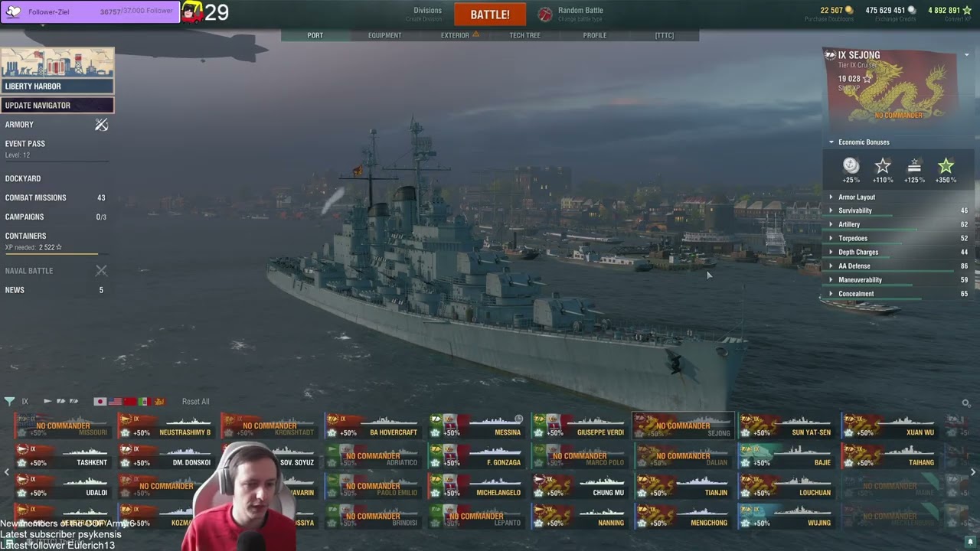Click Reset All filters
Image resolution: width=980 pixels, height=551 pixels.
click(195, 402)
